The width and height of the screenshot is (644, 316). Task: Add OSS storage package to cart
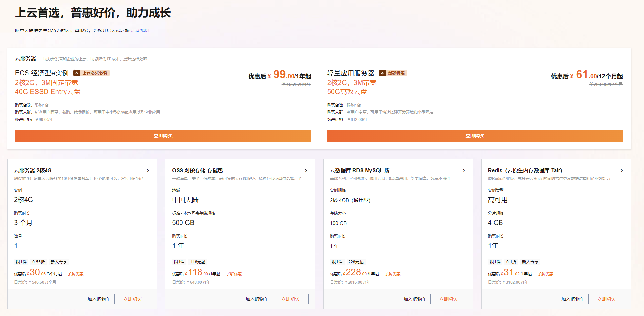point(257,299)
